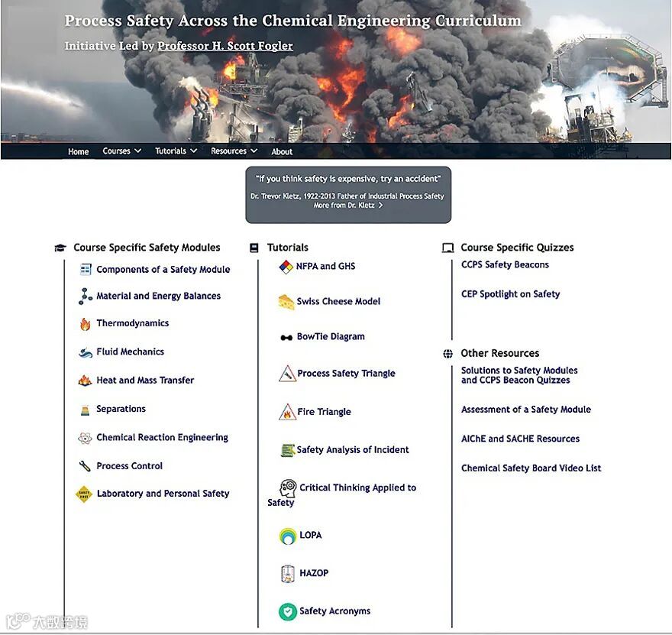The width and height of the screenshot is (672, 635).
Task: Click the Safety Acronyms green shield icon
Action: 288,611
